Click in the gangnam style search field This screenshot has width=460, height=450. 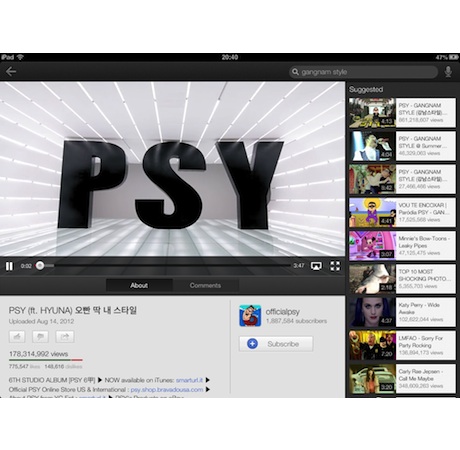click(x=363, y=72)
